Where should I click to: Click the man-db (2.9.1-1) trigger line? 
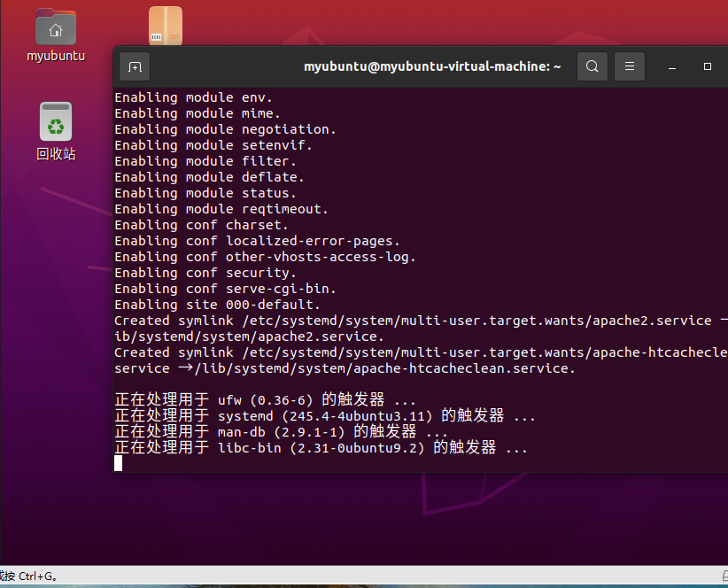tap(281, 431)
